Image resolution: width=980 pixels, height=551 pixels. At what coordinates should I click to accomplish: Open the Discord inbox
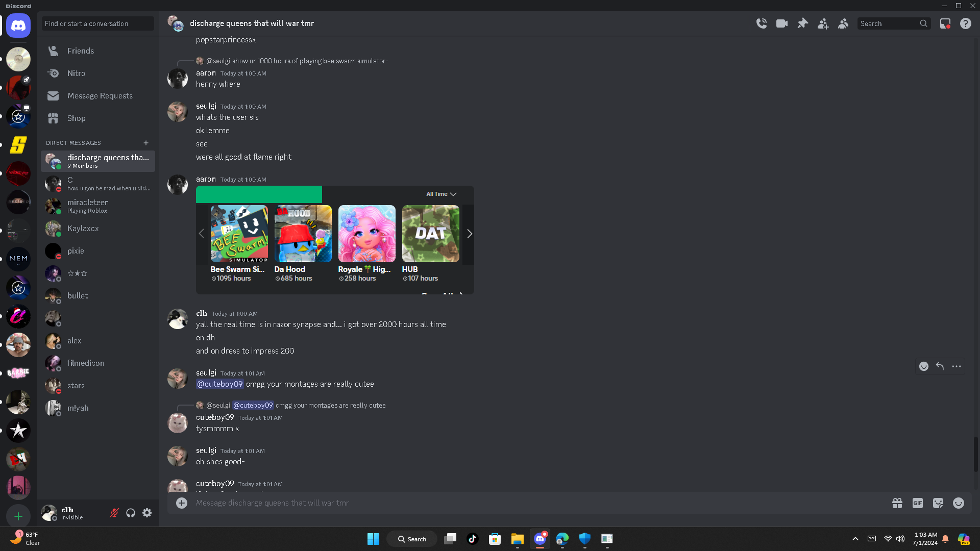(x=945, y=23)
